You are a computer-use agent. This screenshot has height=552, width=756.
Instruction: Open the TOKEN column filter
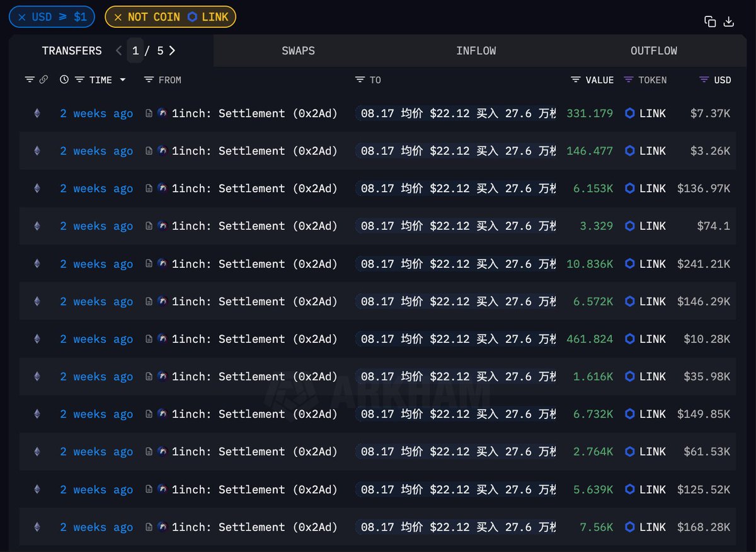tap(629, 79)
